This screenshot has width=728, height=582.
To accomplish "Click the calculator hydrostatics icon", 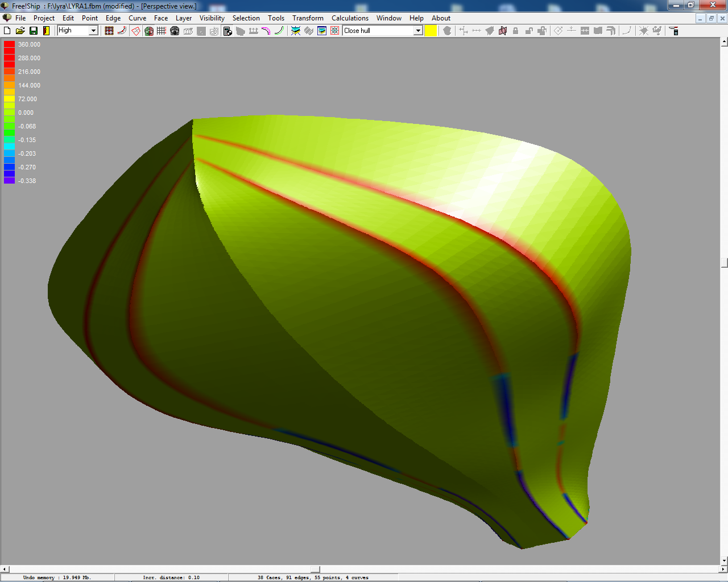I will point(227,31).
